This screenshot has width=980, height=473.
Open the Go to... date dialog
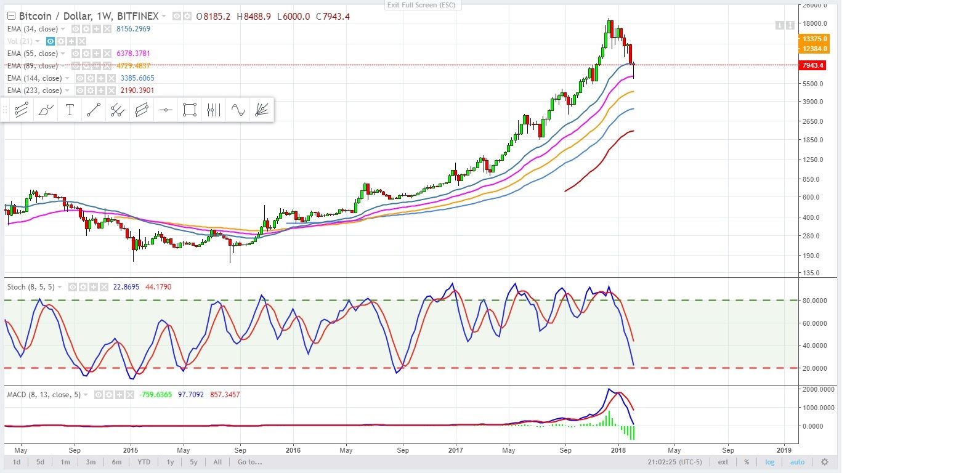point(249,462)
